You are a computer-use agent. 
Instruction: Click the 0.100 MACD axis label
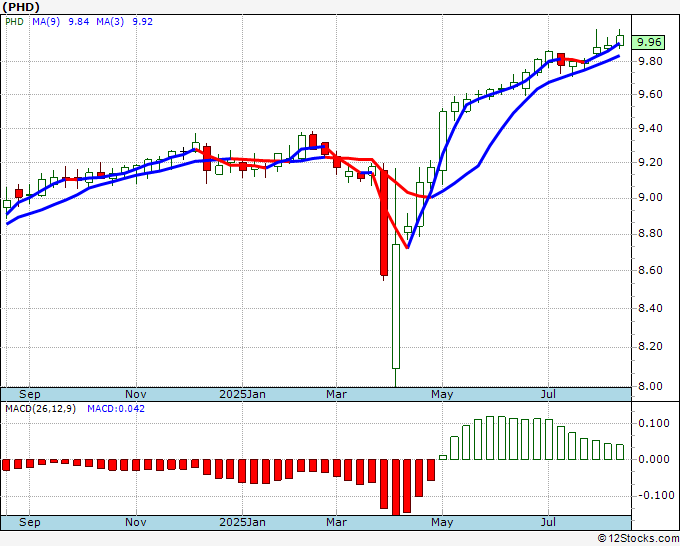point(654,423)
